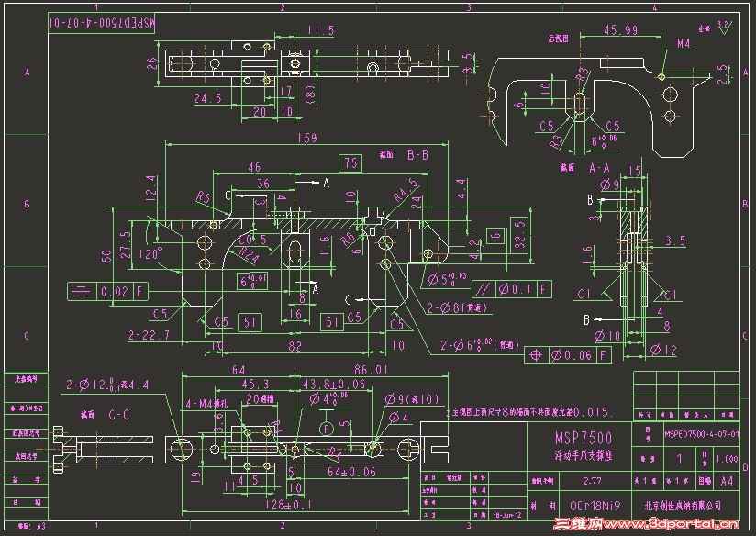The height and width of the screenshot is (536, 756).
Task: Select the 45.3 dimension
Action: point(255,385)
